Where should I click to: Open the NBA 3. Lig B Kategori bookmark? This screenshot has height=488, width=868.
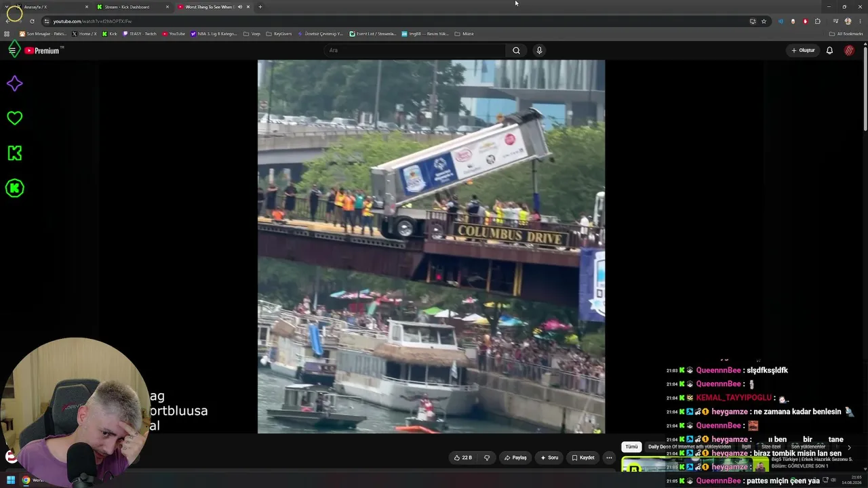pyautogui.click(x=214, y=33)
